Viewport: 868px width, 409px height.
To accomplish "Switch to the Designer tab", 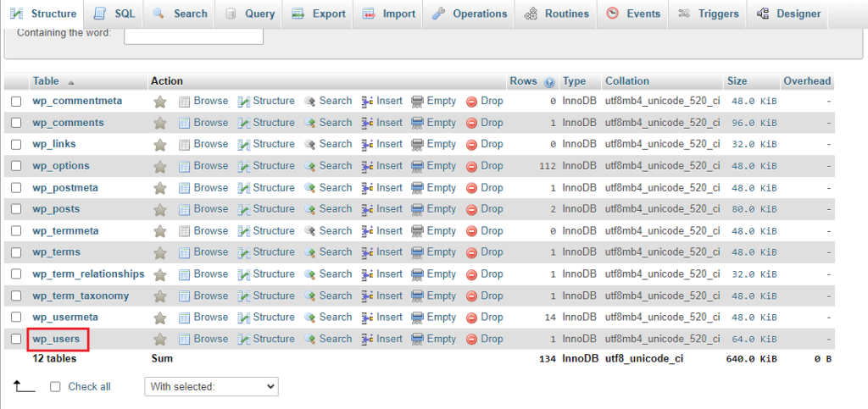I will (x=788, y=14).
